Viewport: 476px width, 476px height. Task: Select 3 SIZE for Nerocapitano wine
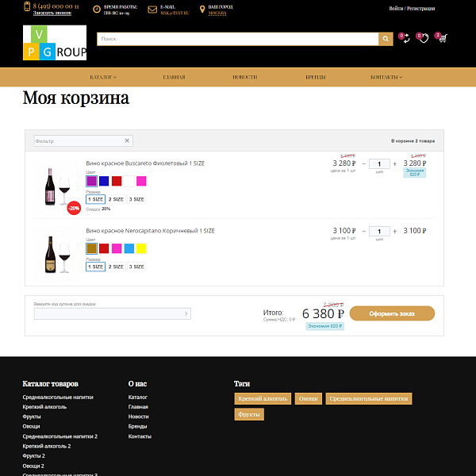pyautogui.click(x=136, y=267)
